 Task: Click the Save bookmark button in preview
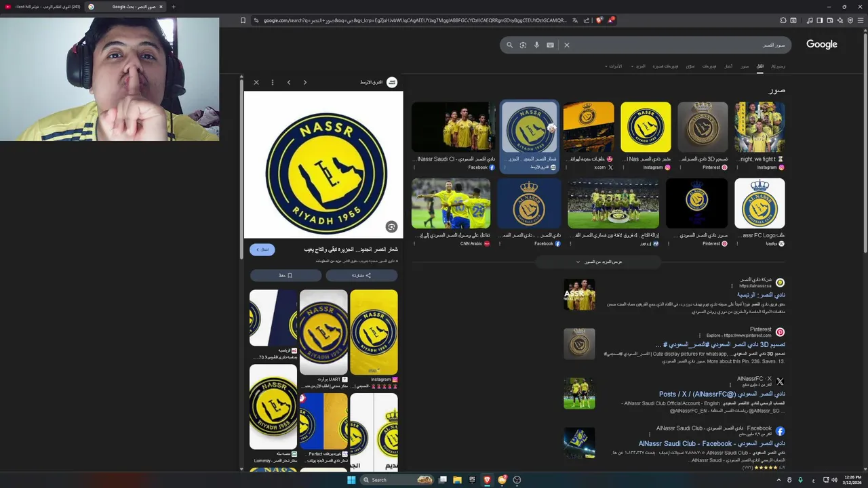285,275
